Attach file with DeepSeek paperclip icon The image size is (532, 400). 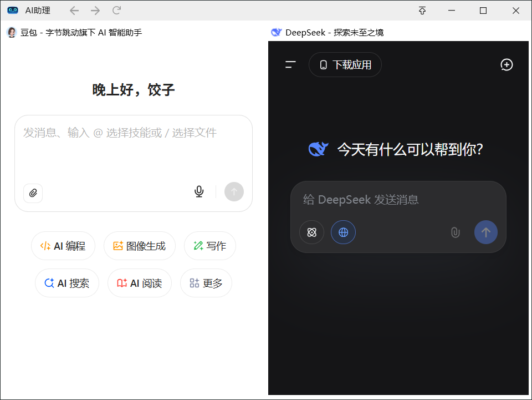pos(456,232)
